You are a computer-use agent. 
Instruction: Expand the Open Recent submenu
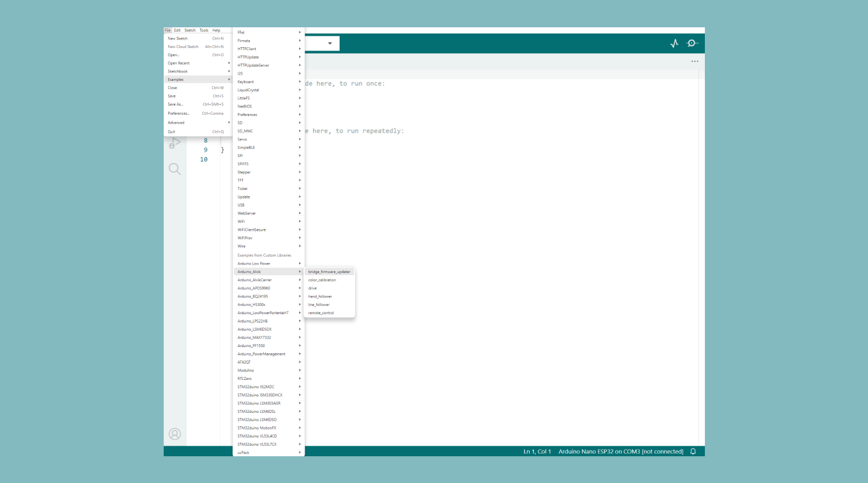[x=198, y=64]
